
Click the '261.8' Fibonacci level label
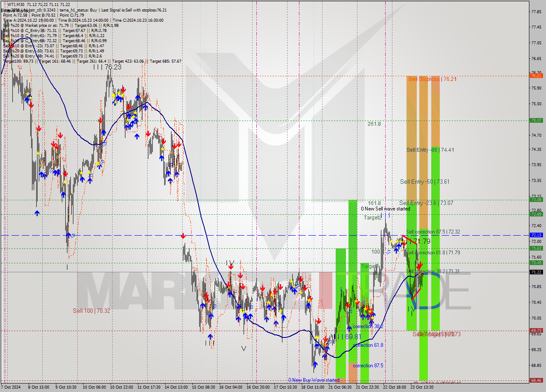[374, 124]
